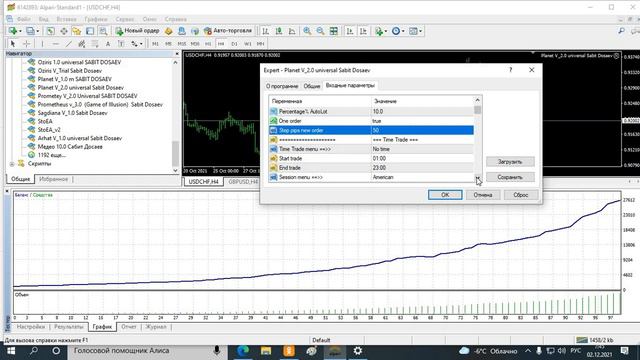Switch chart timeframe to M15
This screenshot has width=640, height=360.
point(182,44)
